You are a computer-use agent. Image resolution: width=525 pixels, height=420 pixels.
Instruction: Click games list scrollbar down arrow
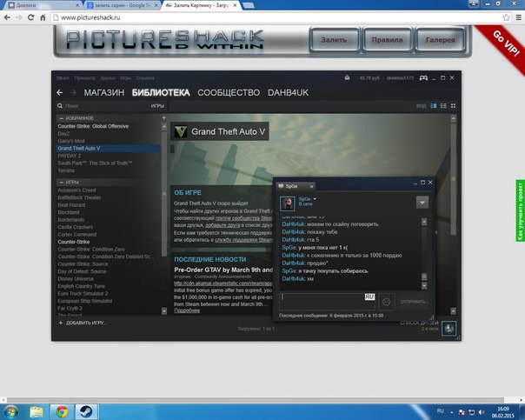coord(164,311)
